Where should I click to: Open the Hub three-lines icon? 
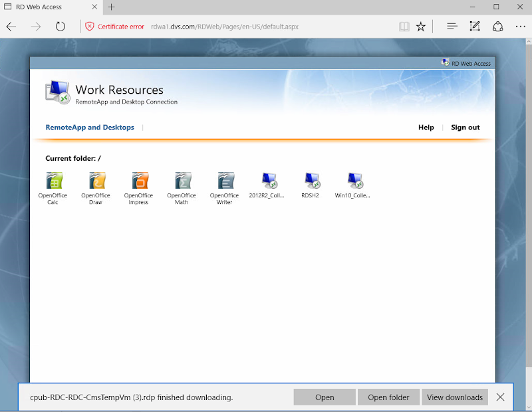pos(452,27)
